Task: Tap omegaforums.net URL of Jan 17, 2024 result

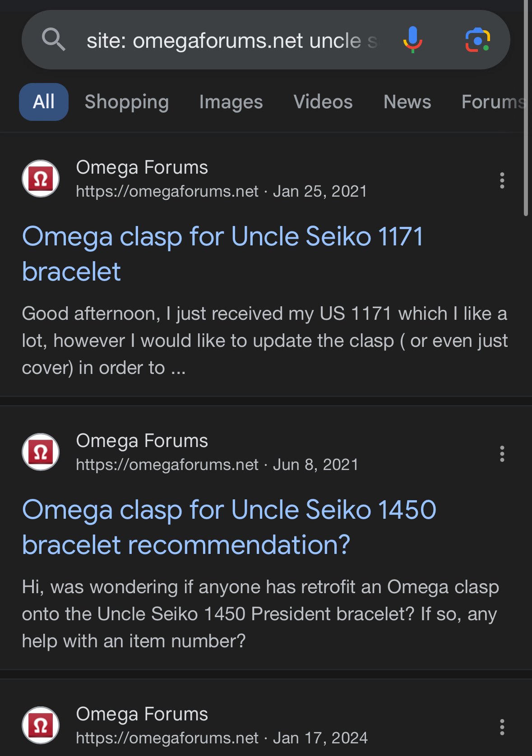Action: click(x=167, y=738)
